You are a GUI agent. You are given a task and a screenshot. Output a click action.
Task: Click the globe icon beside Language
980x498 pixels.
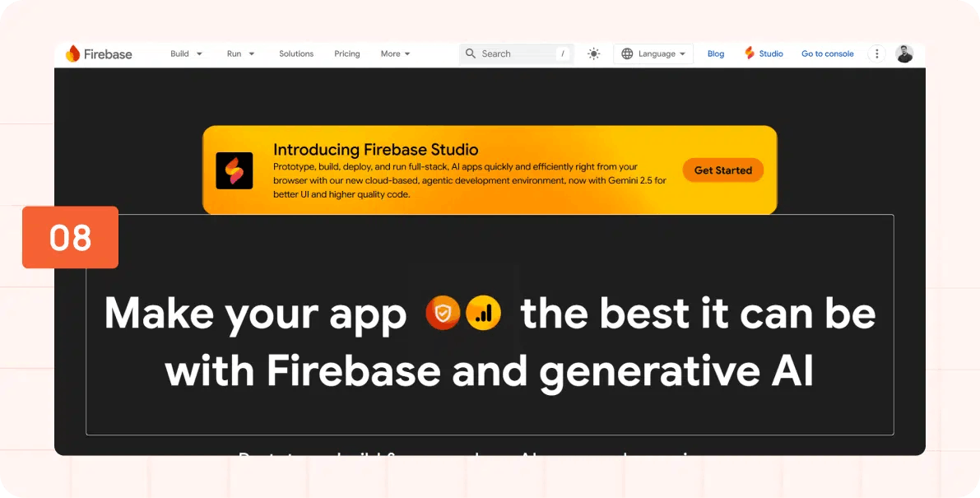pos(627,54)
